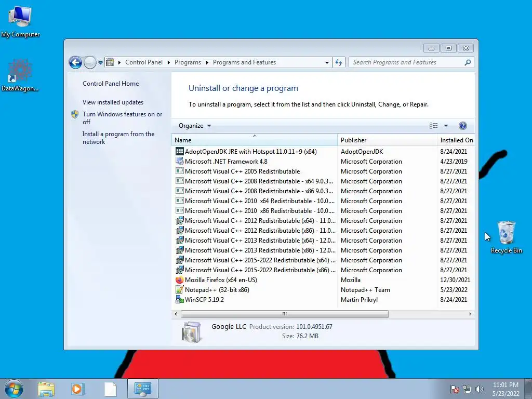Viewport: 532px width, 399px height.
Task: Click the Control Panel icon in address bar
Action: 110,62
